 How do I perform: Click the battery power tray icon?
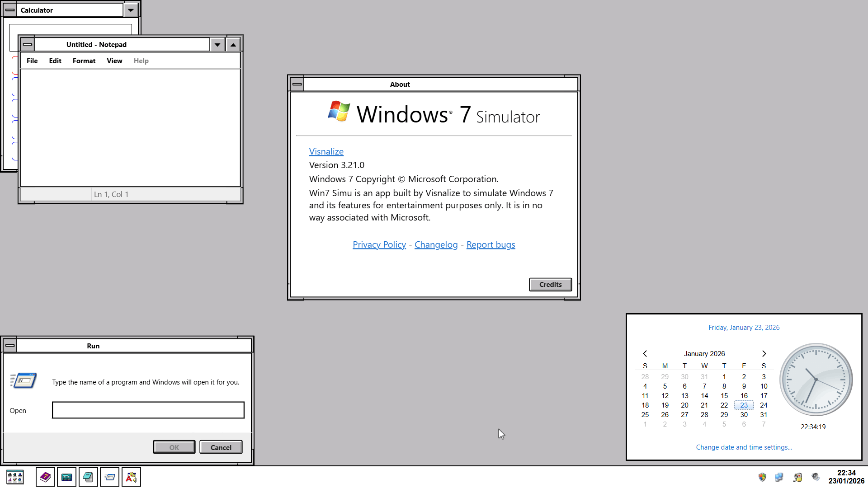[x=797, y=477]
